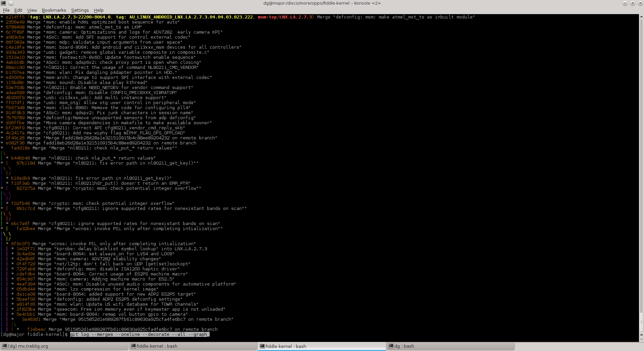644x351 pixels.
Task: Minimize the Konsole window
Action: coord(625,3)
